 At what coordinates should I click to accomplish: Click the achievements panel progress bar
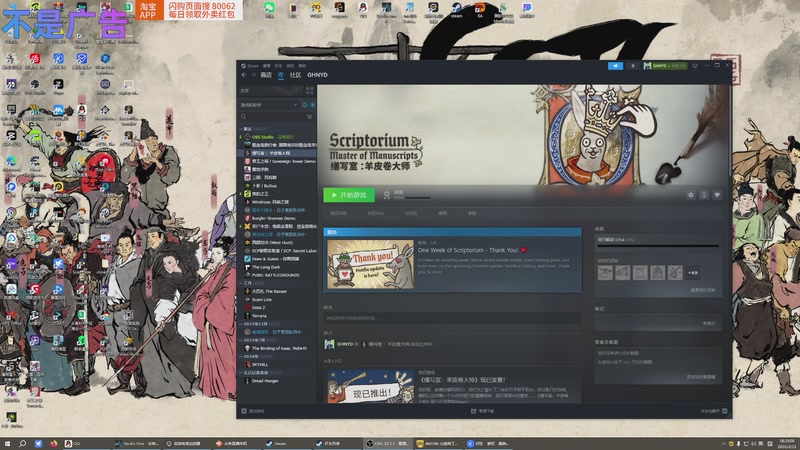(x=658, y=246)
